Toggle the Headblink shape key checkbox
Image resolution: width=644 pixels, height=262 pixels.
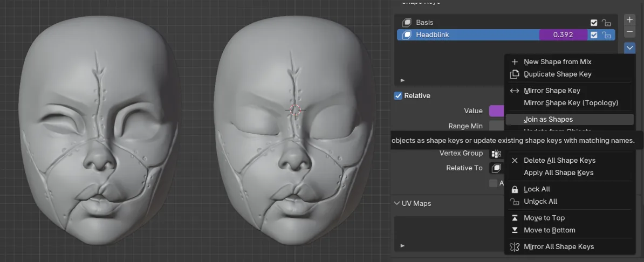[x=594, y=35]
